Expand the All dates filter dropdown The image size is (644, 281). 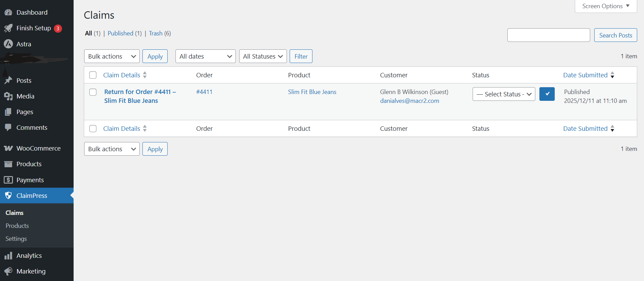(x=205, y=57)
